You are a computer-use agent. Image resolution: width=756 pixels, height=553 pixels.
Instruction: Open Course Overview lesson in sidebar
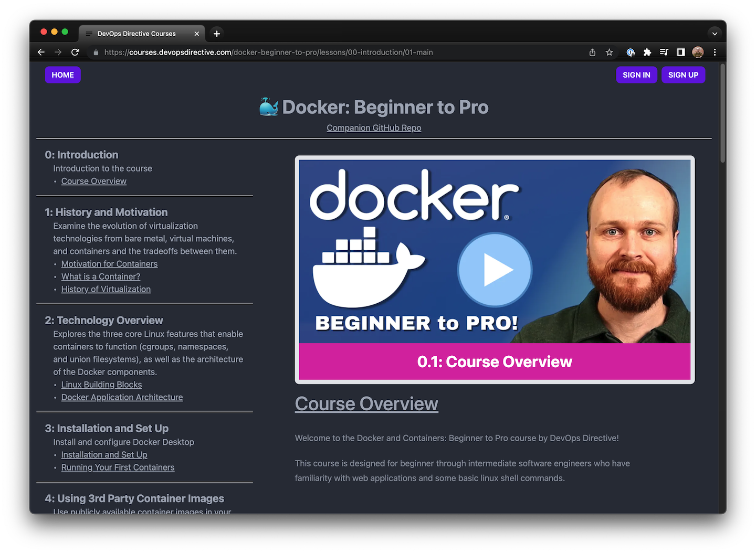tap(94, 181)
